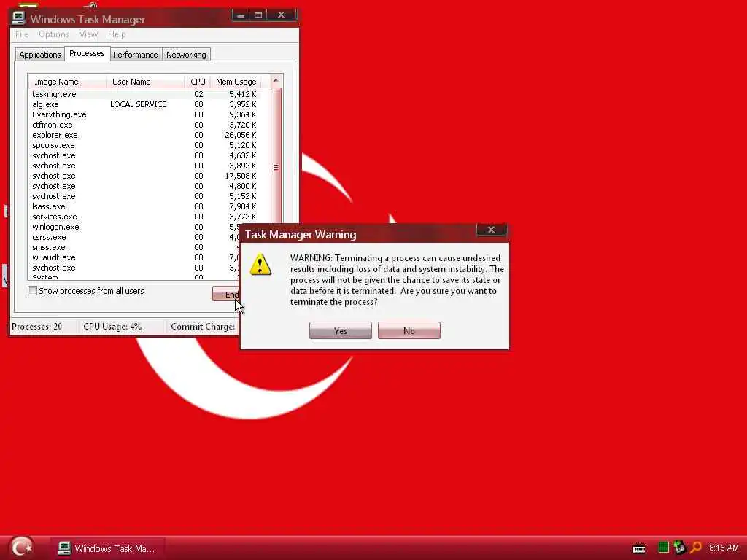Click the Processes: 20 status entry

[36, 327]
